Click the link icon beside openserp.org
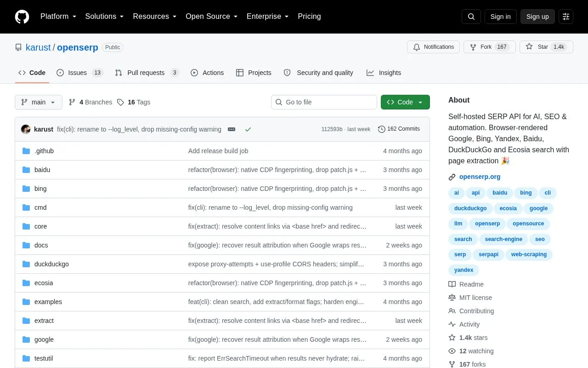 coord(452,177)
